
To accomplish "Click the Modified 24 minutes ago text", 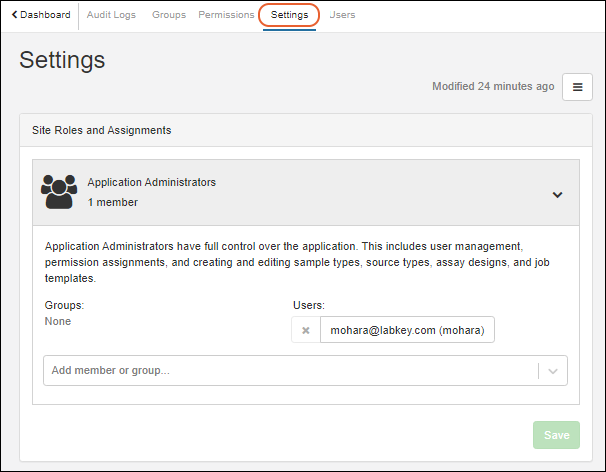I will pos(493,87).
